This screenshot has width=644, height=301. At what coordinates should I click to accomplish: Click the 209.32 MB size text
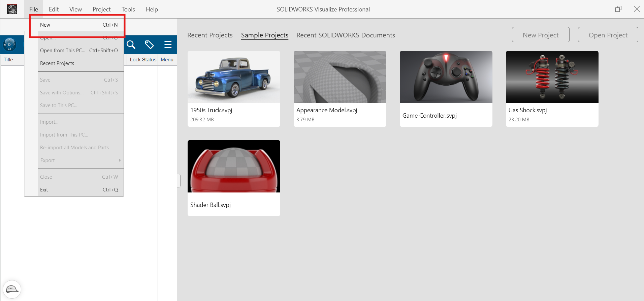pos(202,120)
